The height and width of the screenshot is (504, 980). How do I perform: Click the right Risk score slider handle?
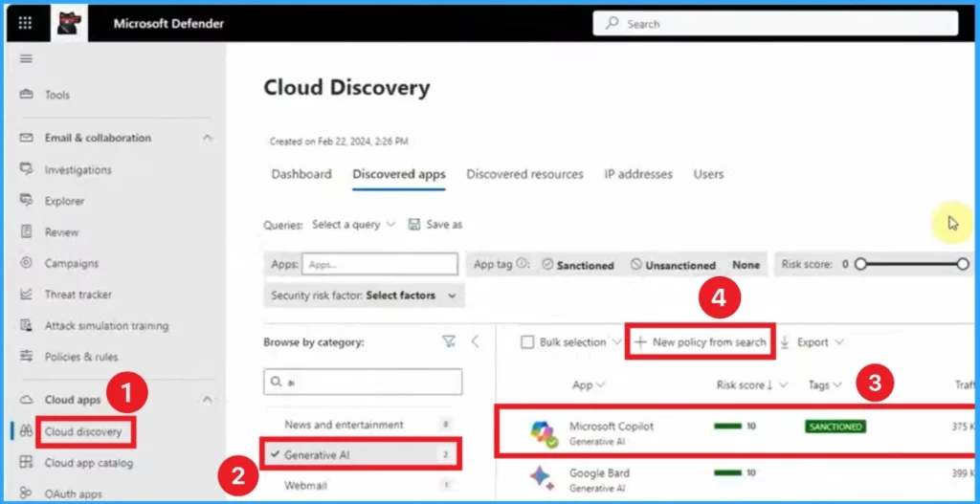pos(963,264)
